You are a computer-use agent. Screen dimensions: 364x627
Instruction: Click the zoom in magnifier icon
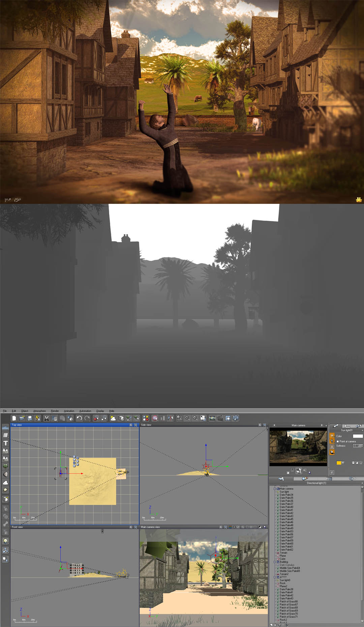click(x=187, y=418)
